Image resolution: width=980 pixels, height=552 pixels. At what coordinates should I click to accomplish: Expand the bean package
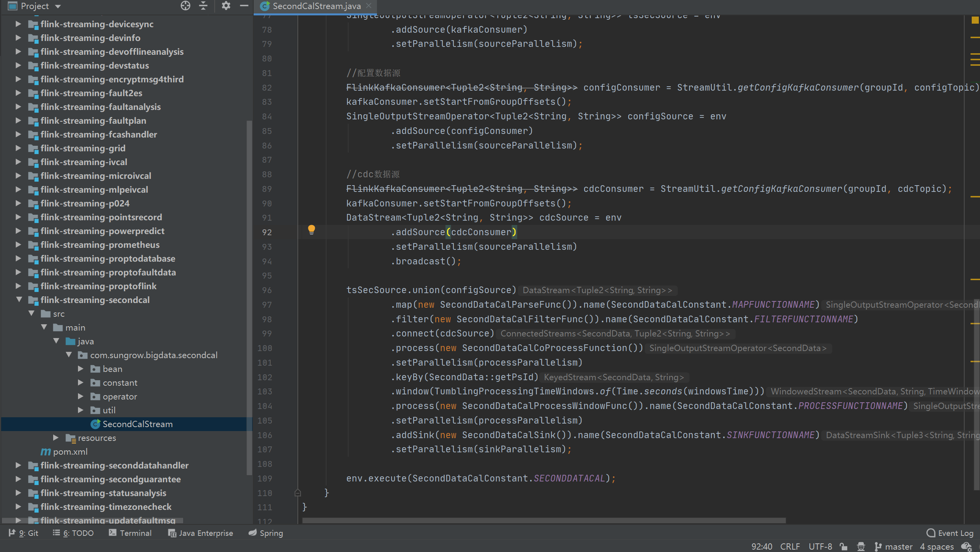(81, 369)
